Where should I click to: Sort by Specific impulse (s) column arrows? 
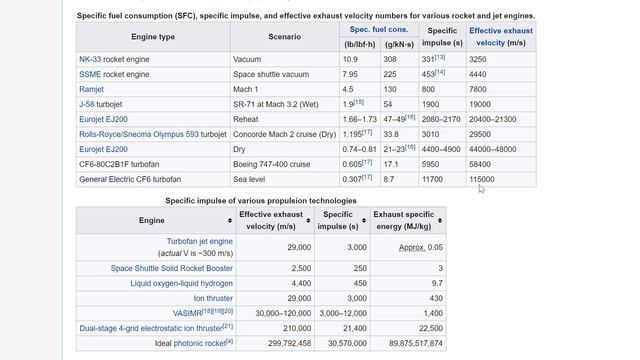364,220
